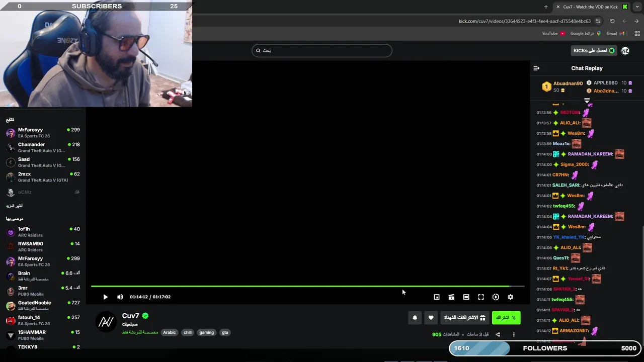Click the green subscribe button
The image size is (644, 362).
[x=506, y=318]
